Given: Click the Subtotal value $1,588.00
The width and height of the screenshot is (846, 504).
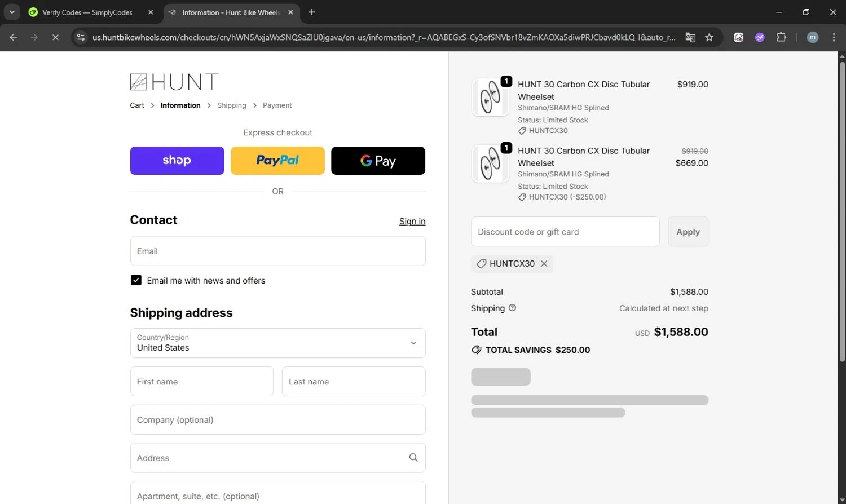Looking at the screenshot, I should coord(689,291).
